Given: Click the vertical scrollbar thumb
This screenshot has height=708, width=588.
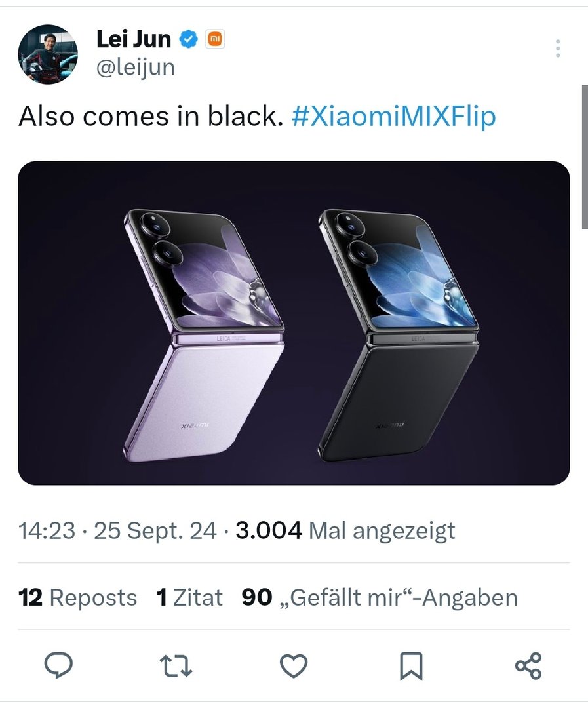Looking at the screenshot, I should click(x=585, y=157).
